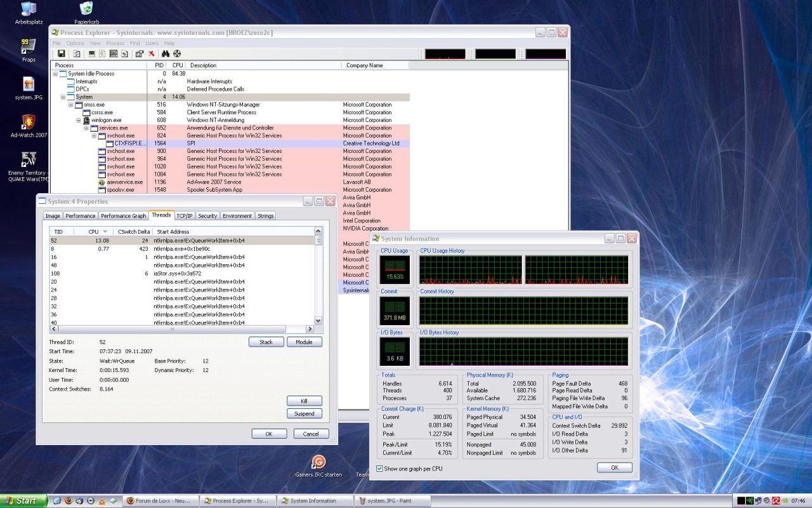Viewport: 812px width, 508px height.
Task: Click the winlogon.exe process icon
Action: [86, 120]
